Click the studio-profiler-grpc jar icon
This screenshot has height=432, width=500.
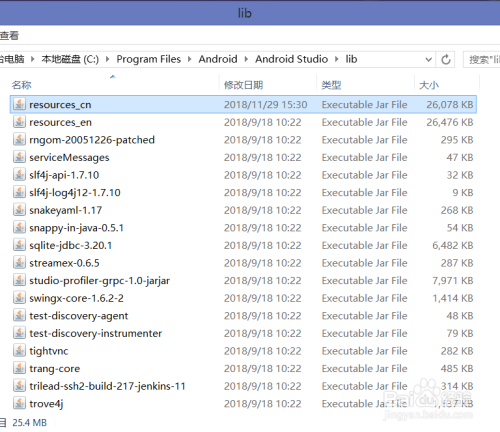coord(19,280)
